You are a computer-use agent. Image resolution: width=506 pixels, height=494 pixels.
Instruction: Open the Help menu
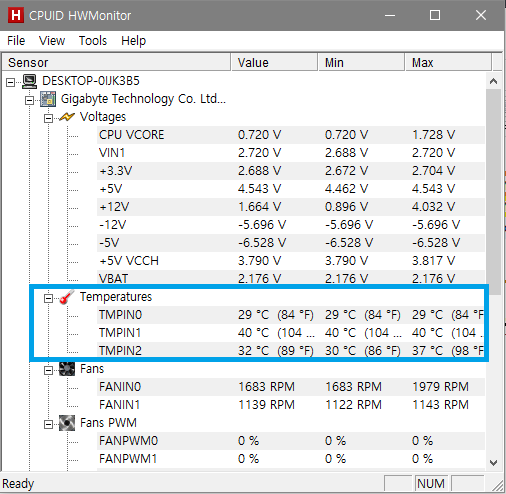(133, 41)
